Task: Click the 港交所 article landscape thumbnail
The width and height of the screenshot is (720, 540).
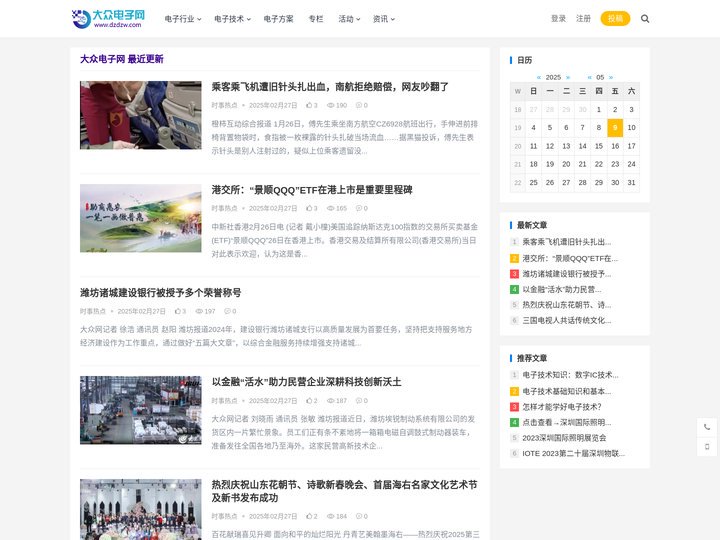Action: [x=141, y=218]
